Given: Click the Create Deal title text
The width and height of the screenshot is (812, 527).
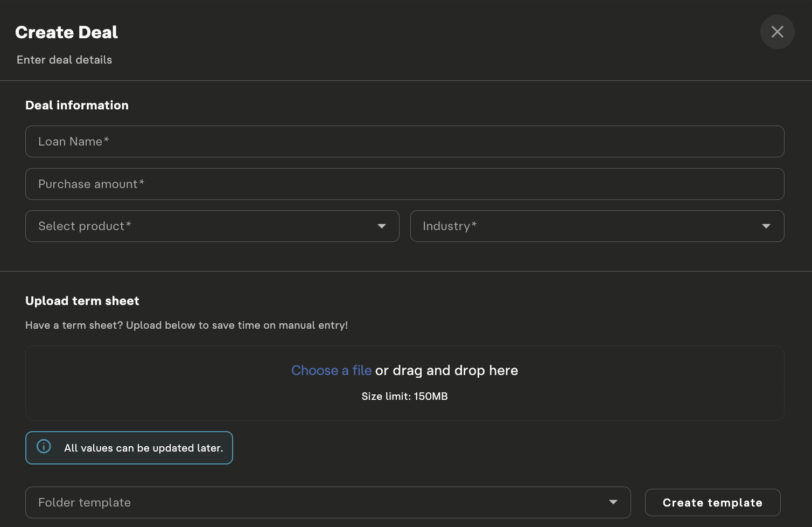Looking at the screenshot, I should tap(66, 32).
